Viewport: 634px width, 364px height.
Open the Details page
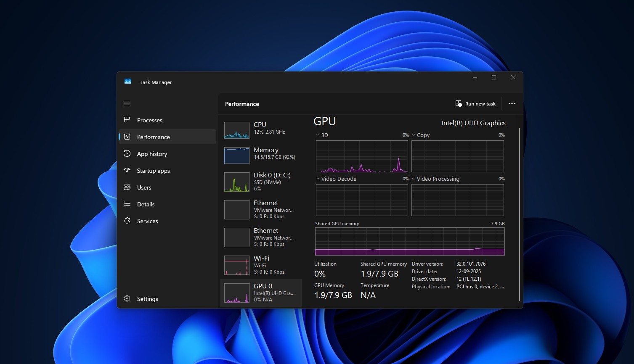coord(167,204)
